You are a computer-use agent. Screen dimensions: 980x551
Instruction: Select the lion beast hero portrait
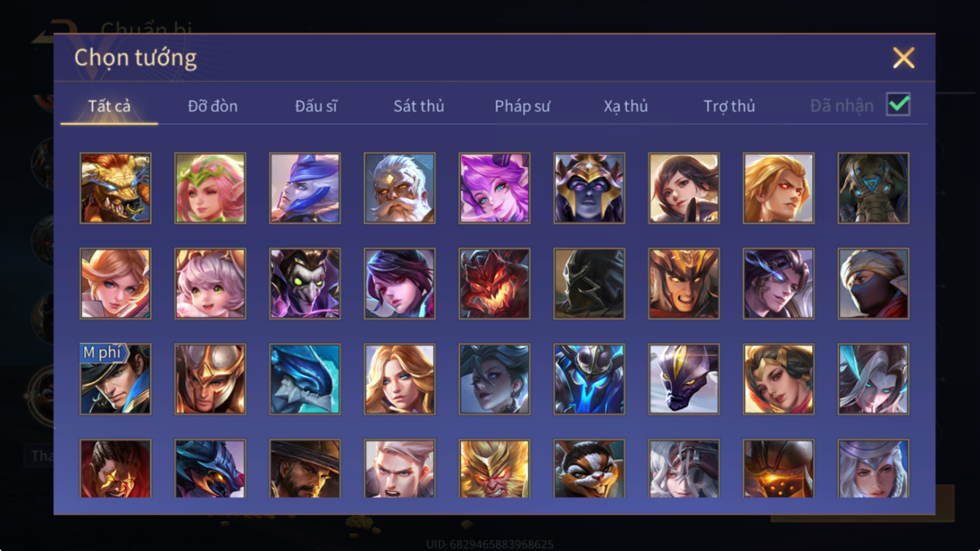(116, 188)
